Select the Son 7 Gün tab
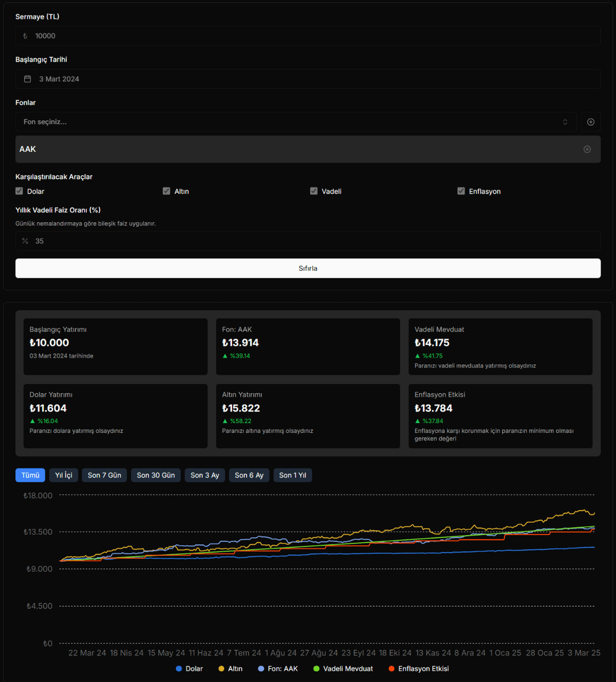616x682 pixels. pos(104,476)
